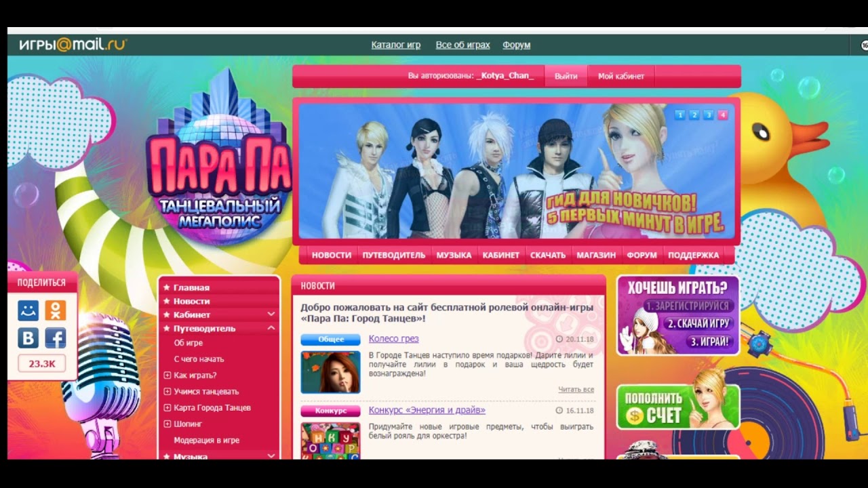
Task: Open Энергия и драйв contest thumbnail
Action: coord(331,440)
